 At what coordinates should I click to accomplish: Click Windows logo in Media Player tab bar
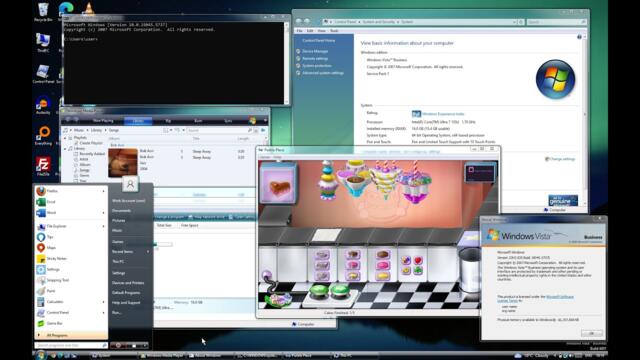[x=252, y=120]
